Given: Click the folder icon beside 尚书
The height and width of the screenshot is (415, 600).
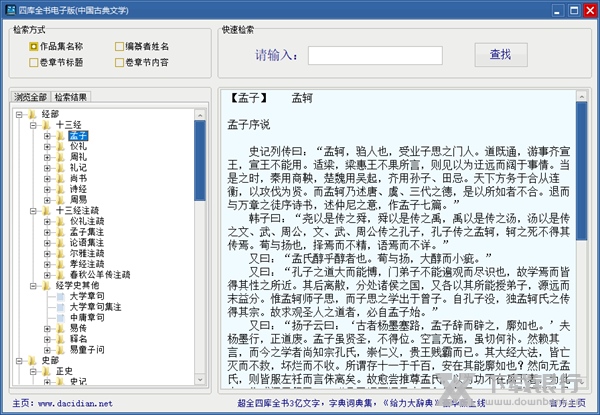Looking at the screenshot, I should [60, 178].
